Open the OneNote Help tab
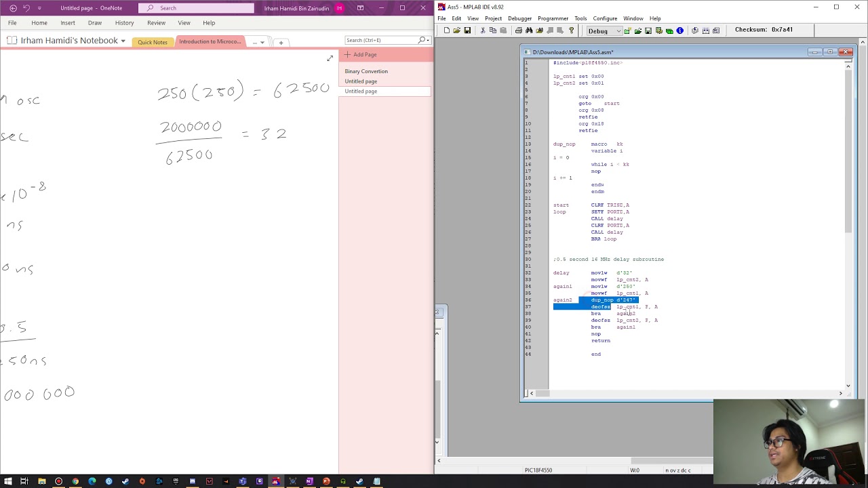Screen dimensions: 868x488 209,23
